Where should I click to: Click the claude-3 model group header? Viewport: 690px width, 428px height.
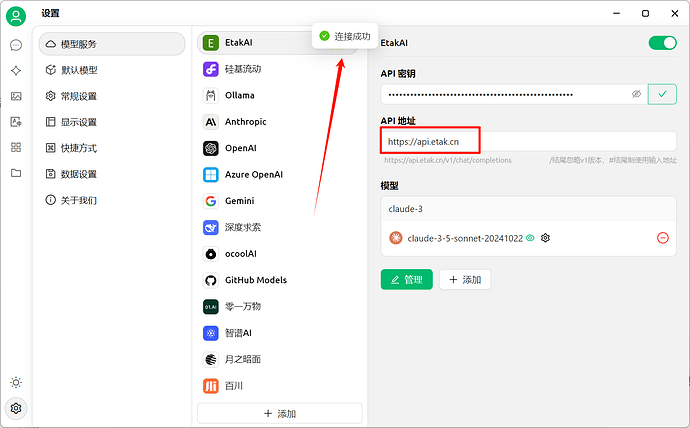529,209
